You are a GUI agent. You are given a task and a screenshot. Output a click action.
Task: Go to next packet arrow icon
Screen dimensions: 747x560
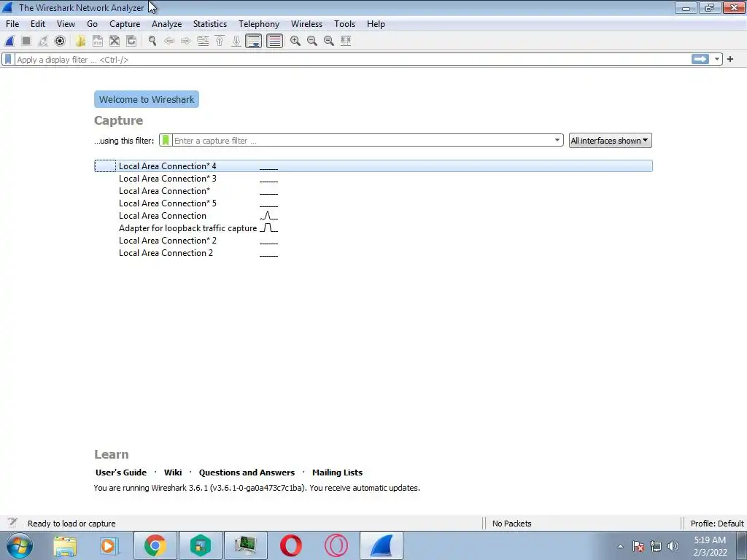pos(186,41)
